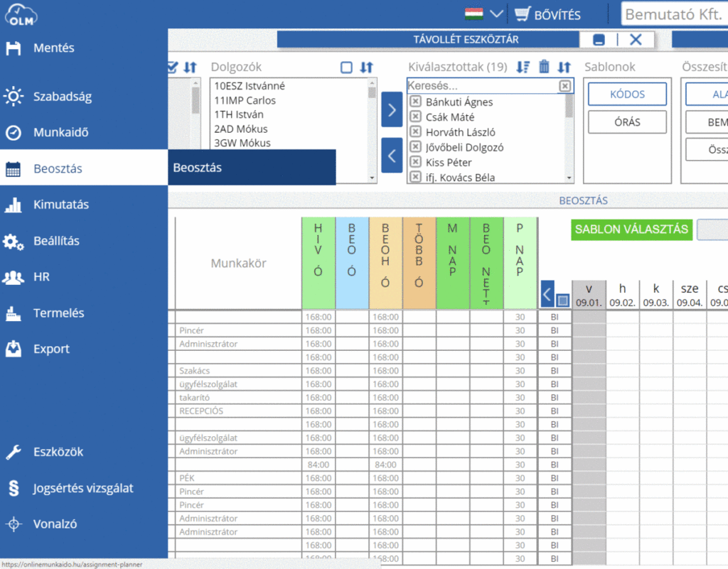
Task: Click the Termelés factory icon
Action: [13, 313]
